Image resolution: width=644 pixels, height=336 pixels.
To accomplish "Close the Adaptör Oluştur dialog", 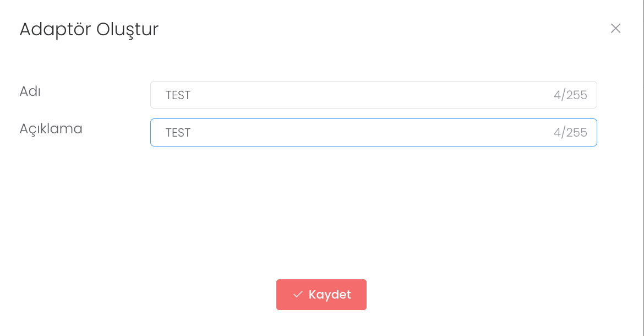I will pyautogui.click(x=615, y=28).
